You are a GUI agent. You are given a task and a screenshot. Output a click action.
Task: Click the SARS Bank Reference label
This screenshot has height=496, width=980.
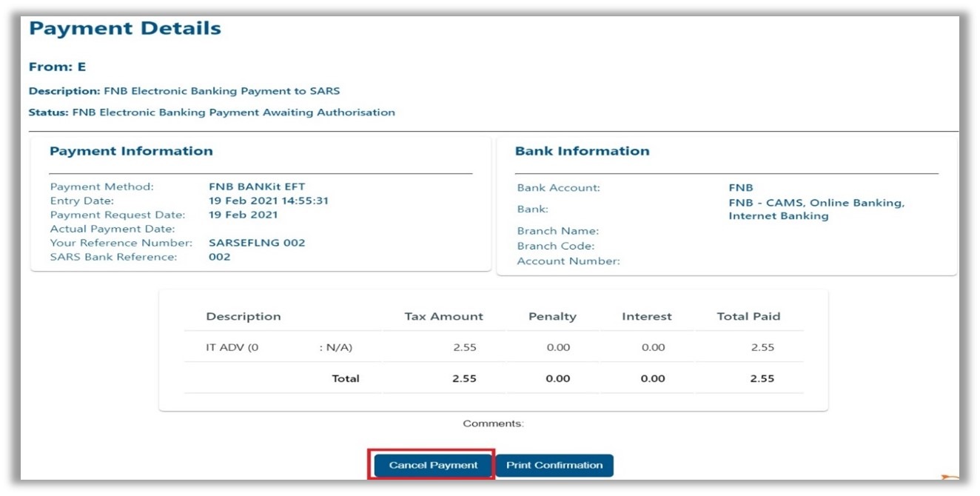(x=113, y=257)
